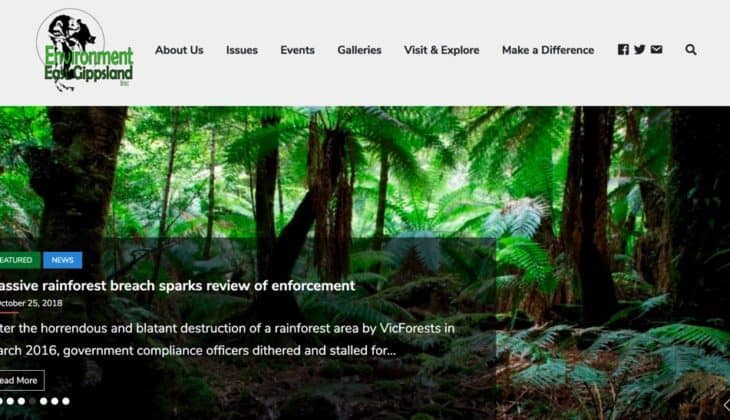Open the Make a Difference menu
Screen dimensions: 730x420
point(548,50)
